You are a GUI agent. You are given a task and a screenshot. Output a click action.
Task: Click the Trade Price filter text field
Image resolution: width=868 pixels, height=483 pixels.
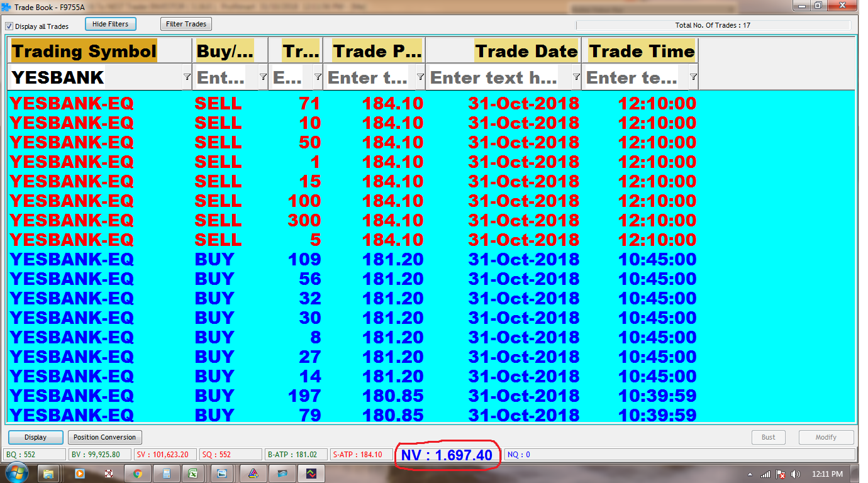pos(369,77)
